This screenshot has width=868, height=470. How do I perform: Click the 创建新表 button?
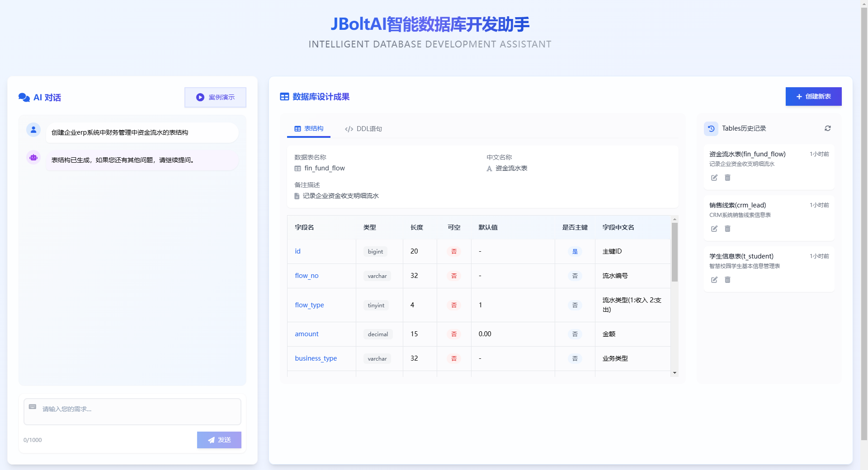point(813,97)
